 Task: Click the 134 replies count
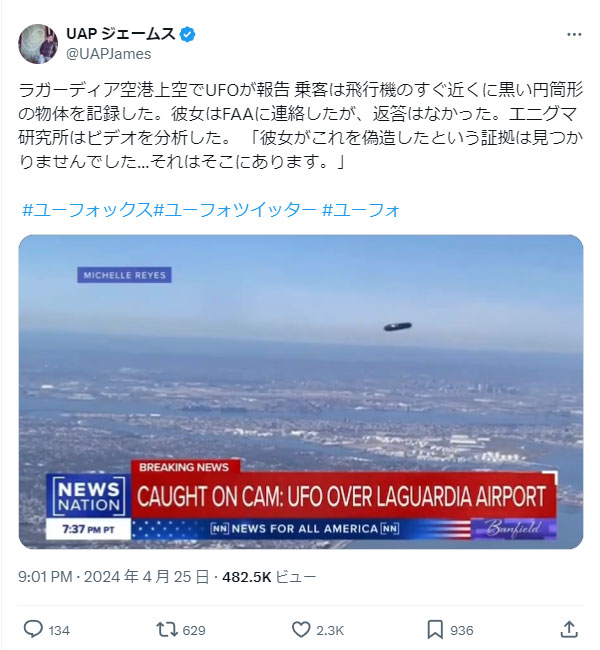[59, 631]
